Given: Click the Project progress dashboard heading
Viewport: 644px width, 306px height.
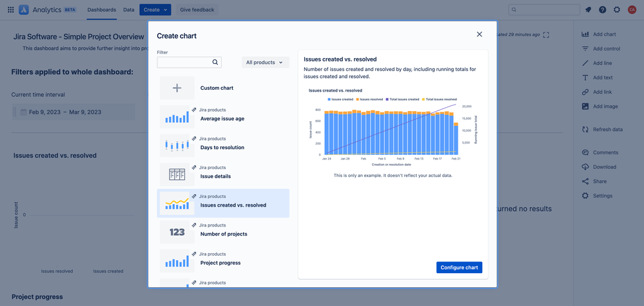Looking at the screenshot, I should tap(37, 296).
